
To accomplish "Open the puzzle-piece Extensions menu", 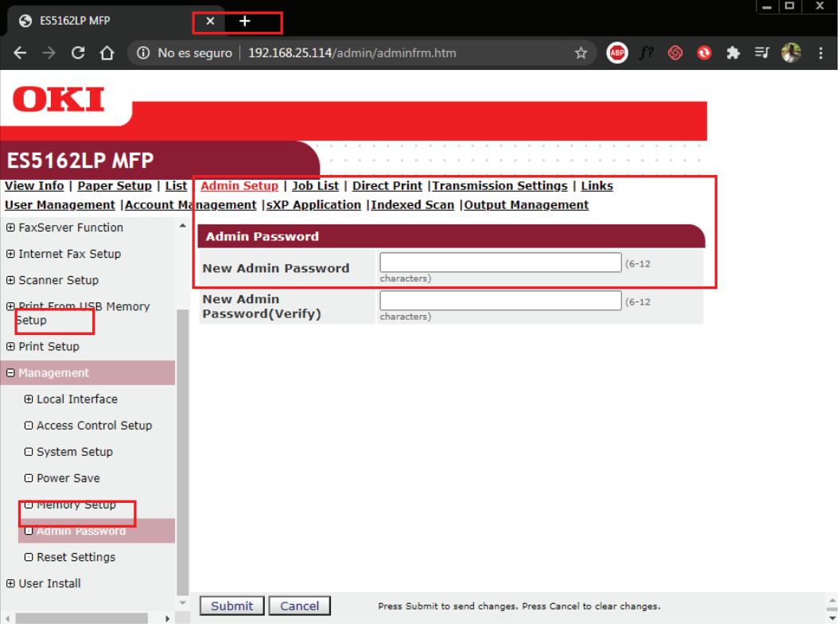I will (x=733, y=53).
